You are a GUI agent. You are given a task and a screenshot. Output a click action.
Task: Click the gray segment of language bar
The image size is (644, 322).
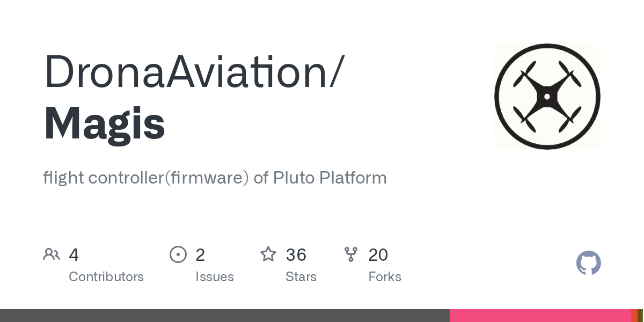(224, 316)
